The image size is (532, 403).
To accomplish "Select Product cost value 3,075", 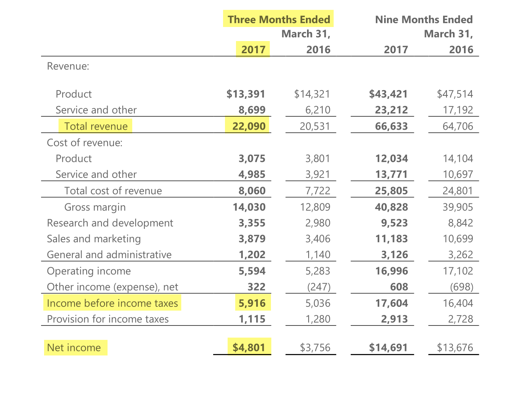I will pyautogui.click(x=252, y=159).
